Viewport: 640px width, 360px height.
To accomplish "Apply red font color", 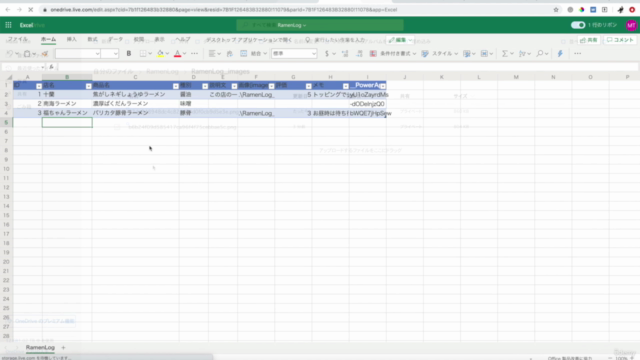I will point(177,53).
